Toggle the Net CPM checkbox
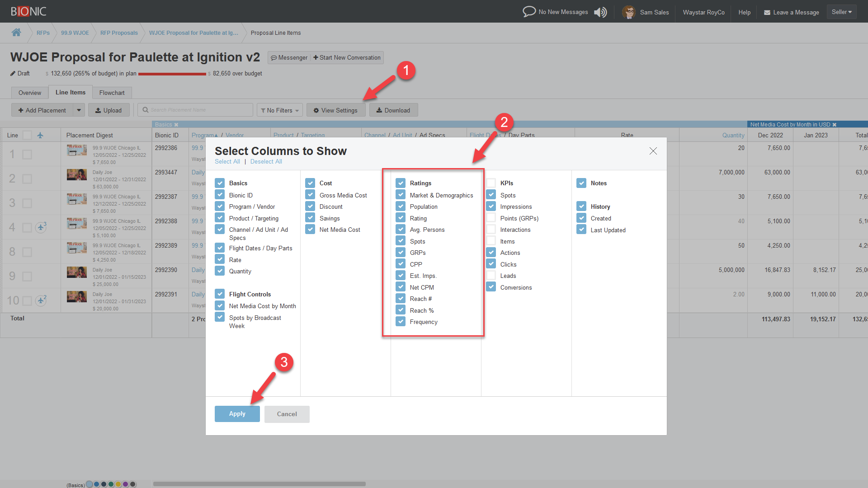This screenshot has width=868, height=488. click(401, 287)
